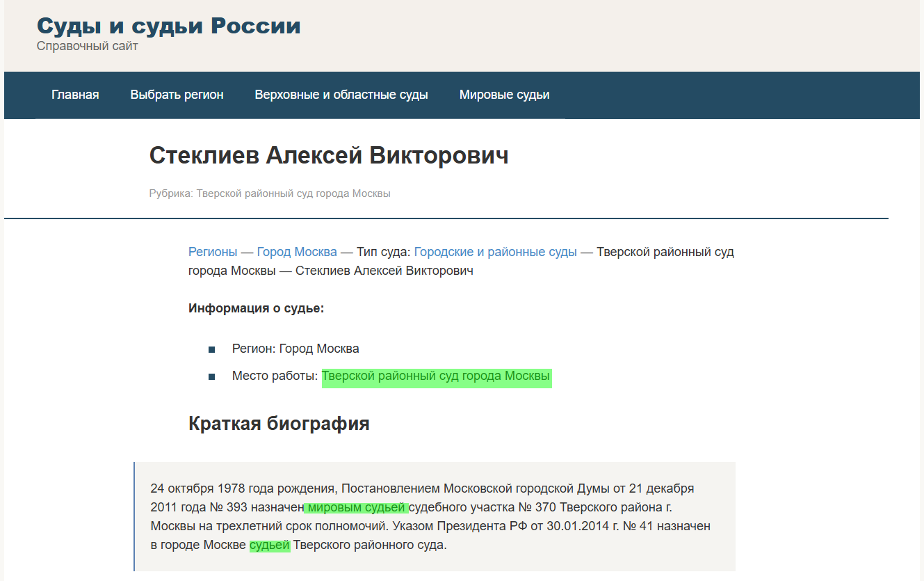Open the Главная navigation menu item
Viewport: 924px width, 581px height.
point(75,94)
